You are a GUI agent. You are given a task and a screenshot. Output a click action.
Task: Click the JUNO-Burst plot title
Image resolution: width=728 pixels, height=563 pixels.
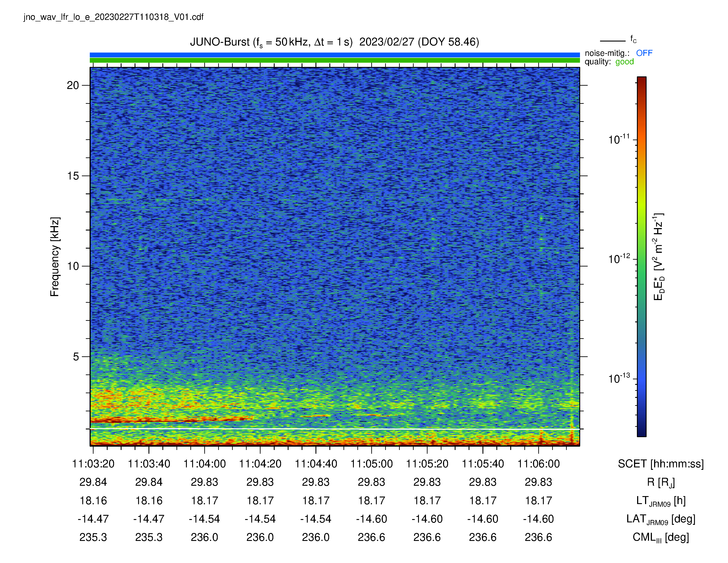(x=334, y=42)
